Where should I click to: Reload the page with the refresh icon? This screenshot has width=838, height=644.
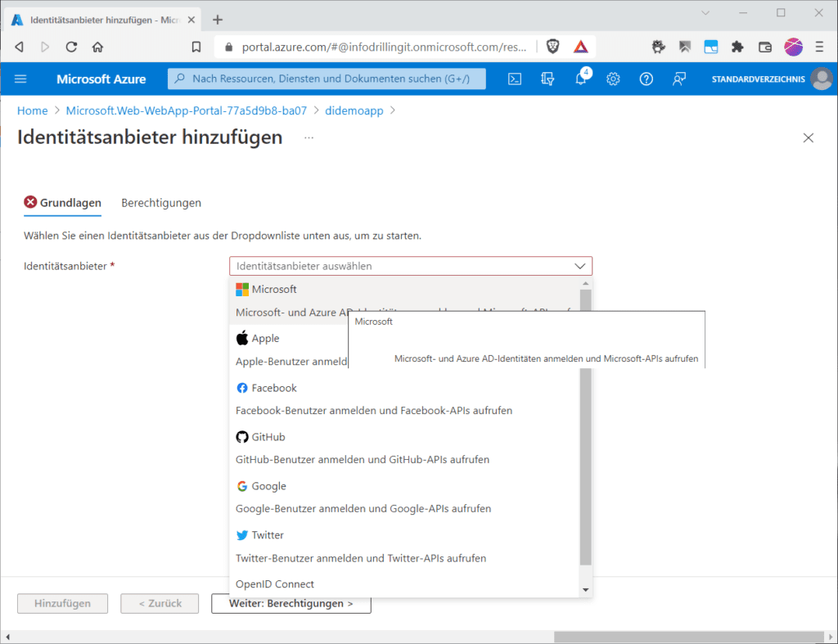click(71, 47)
